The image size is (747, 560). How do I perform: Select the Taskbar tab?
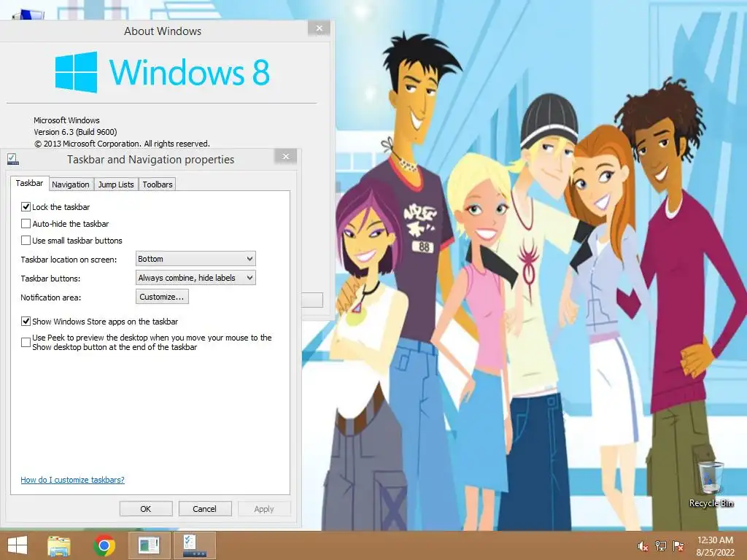pyautogui.click(x=29, y=183)
